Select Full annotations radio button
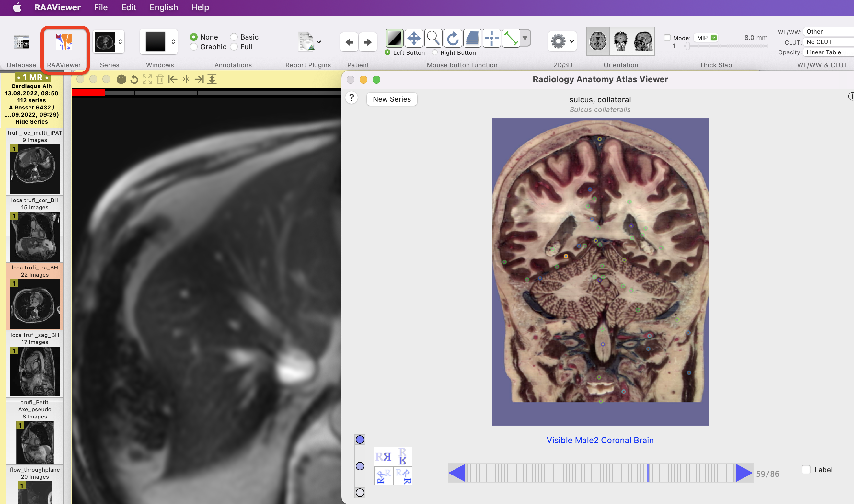Viewport: 854px width, 504px height. pyautogui.click(x=234, y=47)
